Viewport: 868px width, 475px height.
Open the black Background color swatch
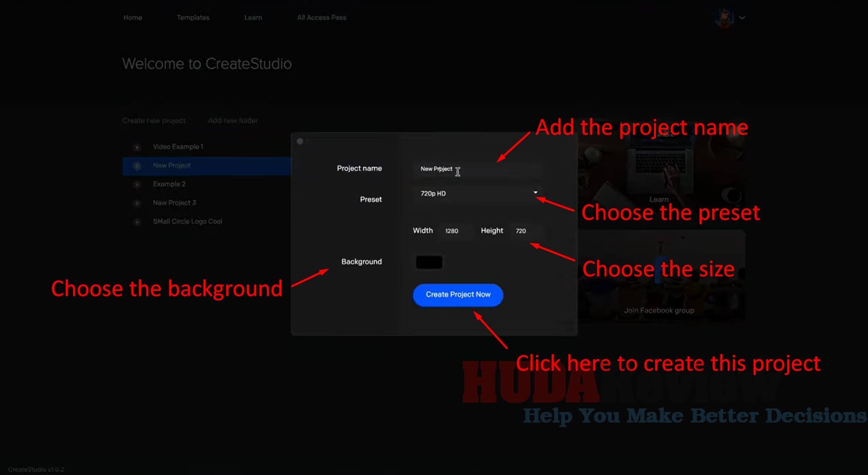pos(429,262)
